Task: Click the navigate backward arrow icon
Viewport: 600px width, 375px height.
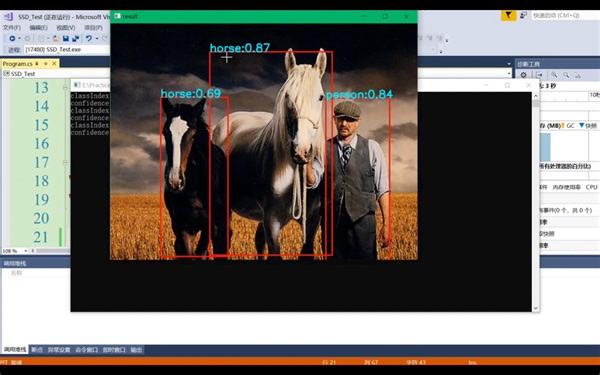Action: point(12,38)
